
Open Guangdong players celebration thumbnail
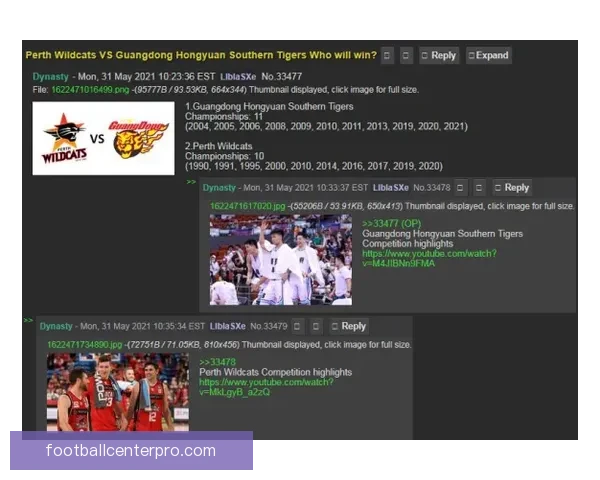pos(280,260)
